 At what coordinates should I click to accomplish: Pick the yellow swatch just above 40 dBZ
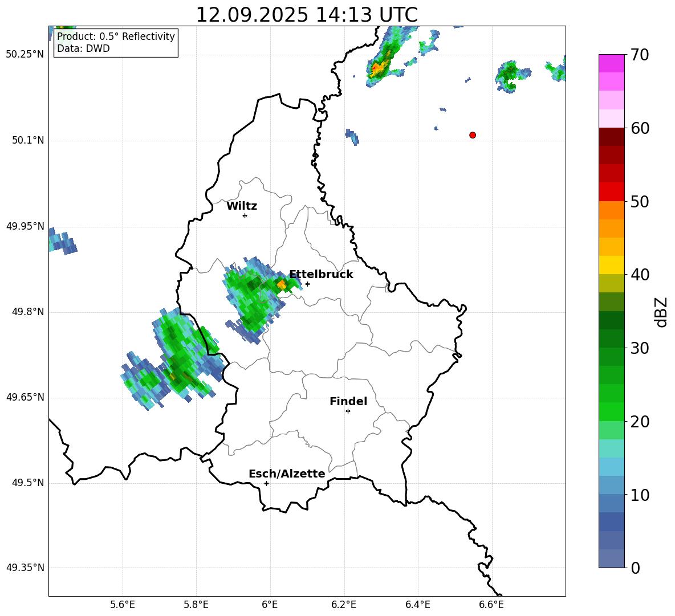[612, 265]
